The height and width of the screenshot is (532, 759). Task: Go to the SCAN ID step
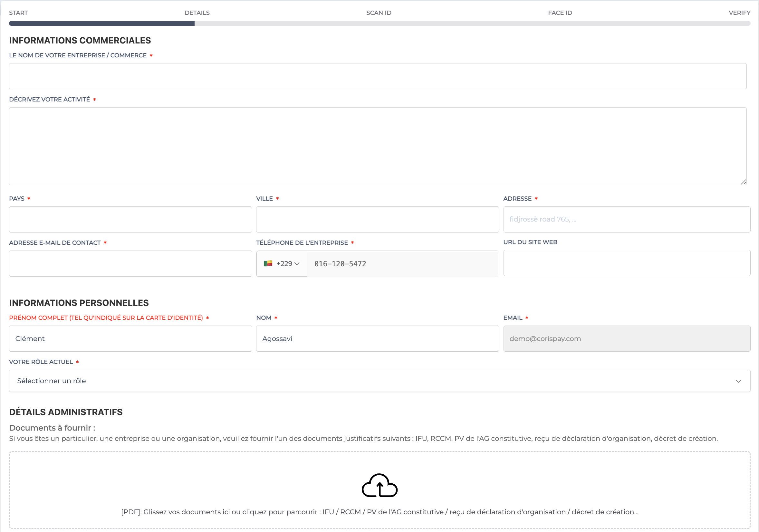tap(378, 13)
